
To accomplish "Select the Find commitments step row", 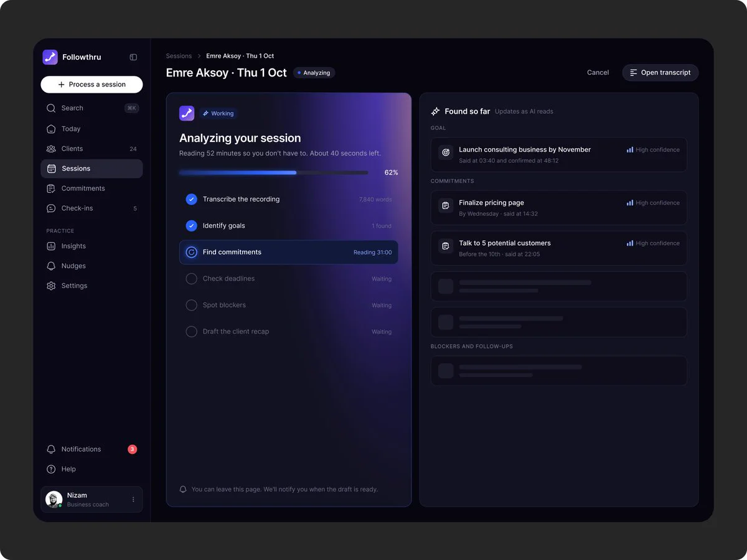I will pos(289,252).
